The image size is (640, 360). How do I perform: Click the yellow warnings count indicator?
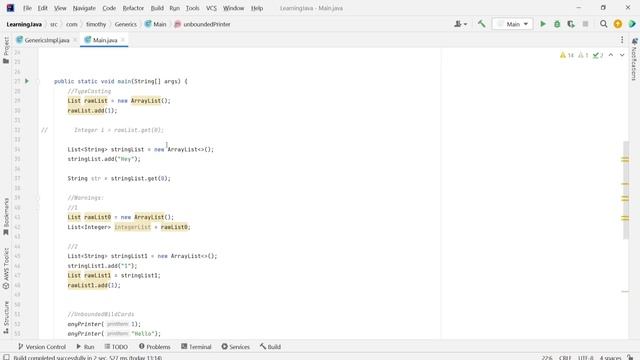(x=567, y=55)
